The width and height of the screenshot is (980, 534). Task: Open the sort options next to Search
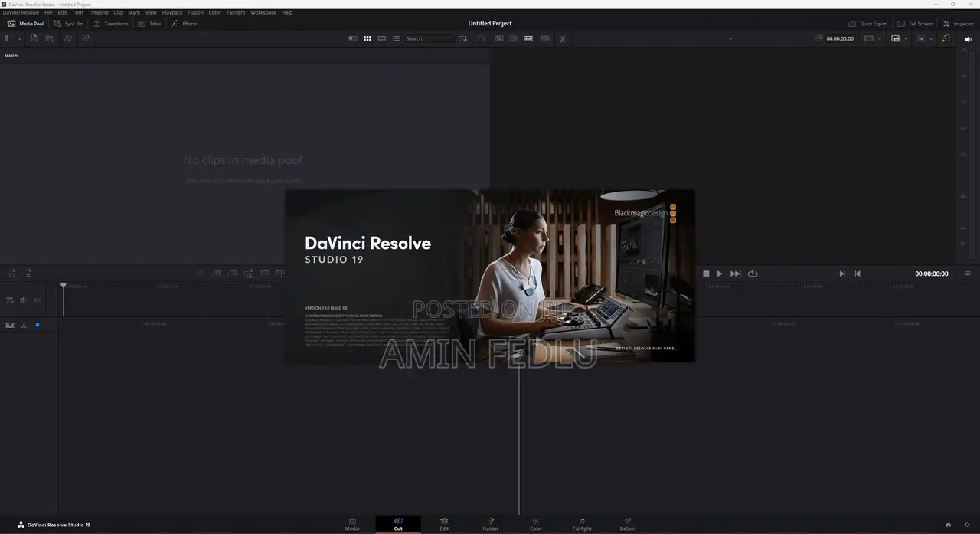tap(462, 38)
